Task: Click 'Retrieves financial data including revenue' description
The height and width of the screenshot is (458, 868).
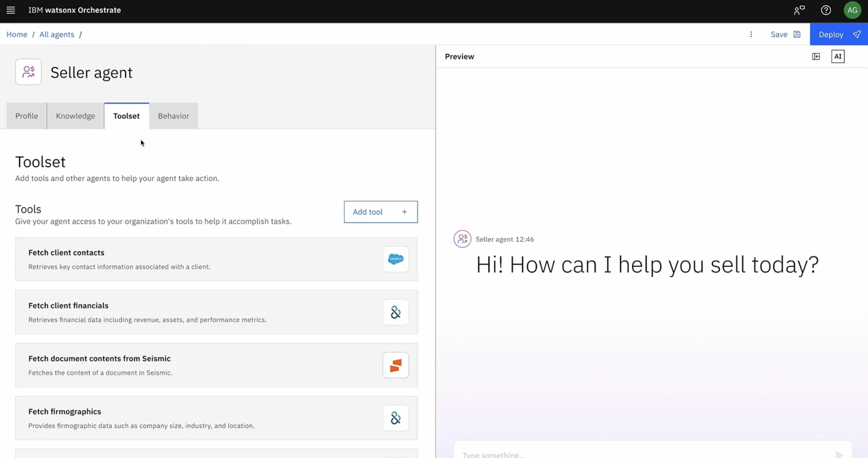Action: pos(147,320)
